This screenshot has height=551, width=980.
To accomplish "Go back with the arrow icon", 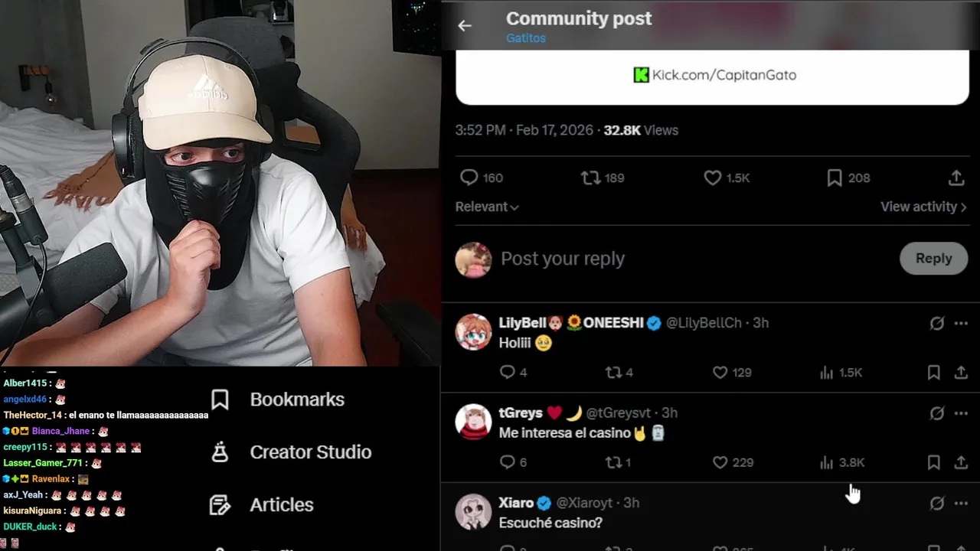I will 464,25.
